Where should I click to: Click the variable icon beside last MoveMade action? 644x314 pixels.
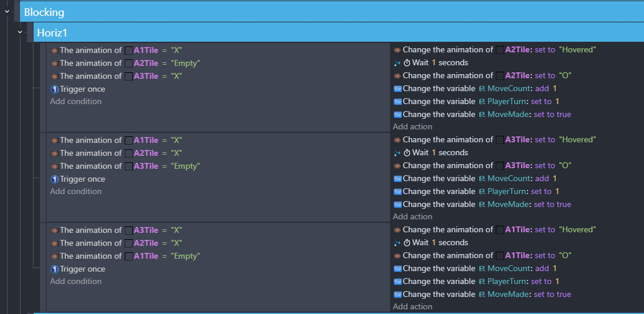pos(397,294)
